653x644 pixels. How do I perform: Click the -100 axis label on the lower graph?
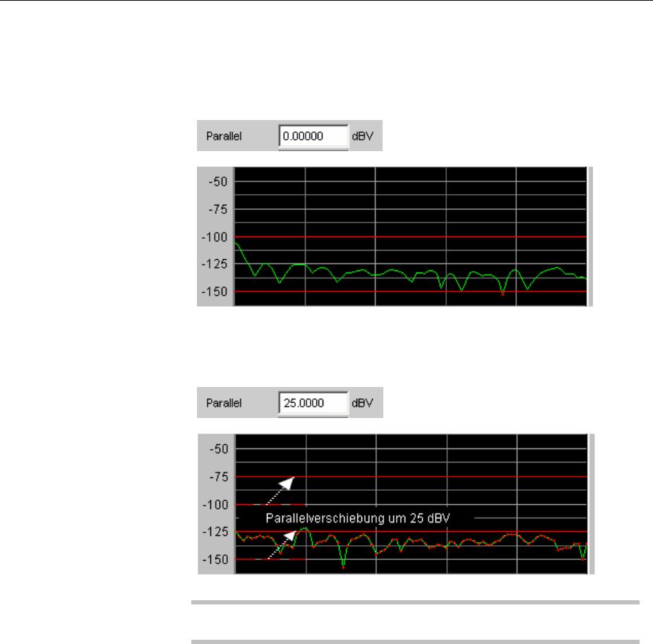[x=215, y=504]
